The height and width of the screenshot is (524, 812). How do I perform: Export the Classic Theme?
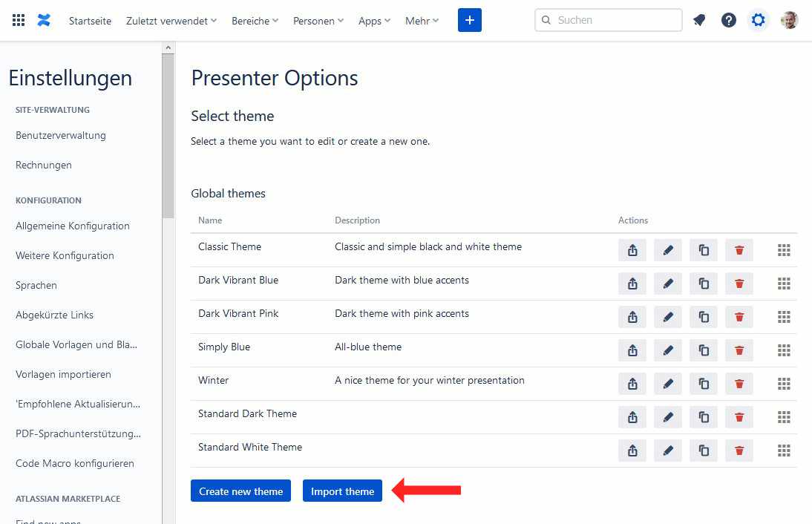click(632, 250)
